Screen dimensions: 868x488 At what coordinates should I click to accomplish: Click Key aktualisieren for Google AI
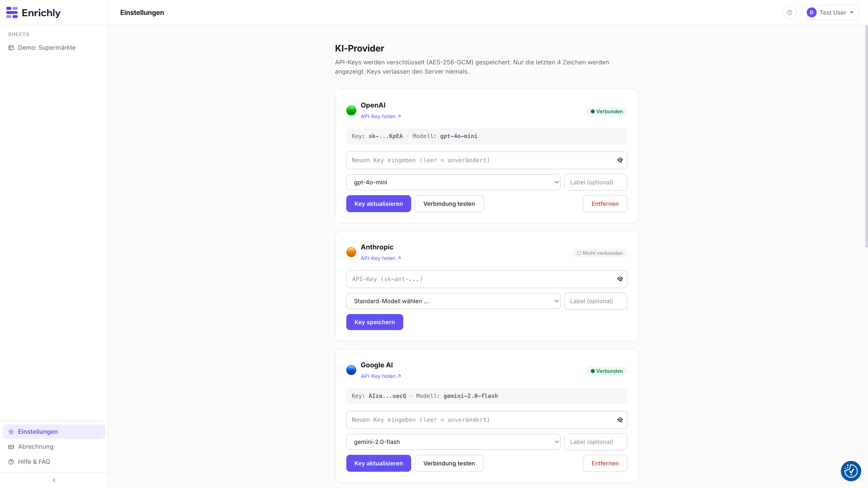[x=378, y=463]
